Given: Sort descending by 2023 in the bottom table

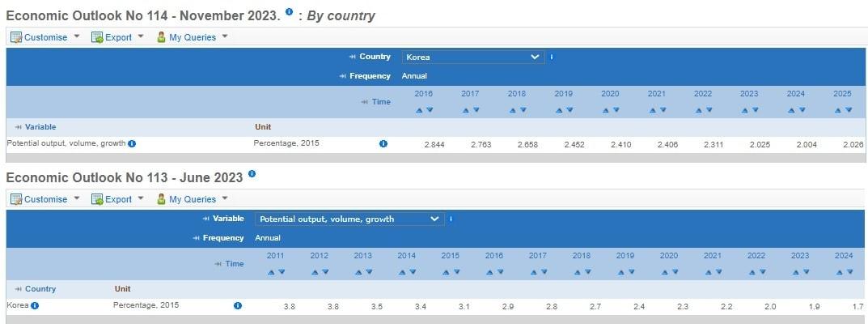Looking at the screenshot, I should tap(805, 272).
